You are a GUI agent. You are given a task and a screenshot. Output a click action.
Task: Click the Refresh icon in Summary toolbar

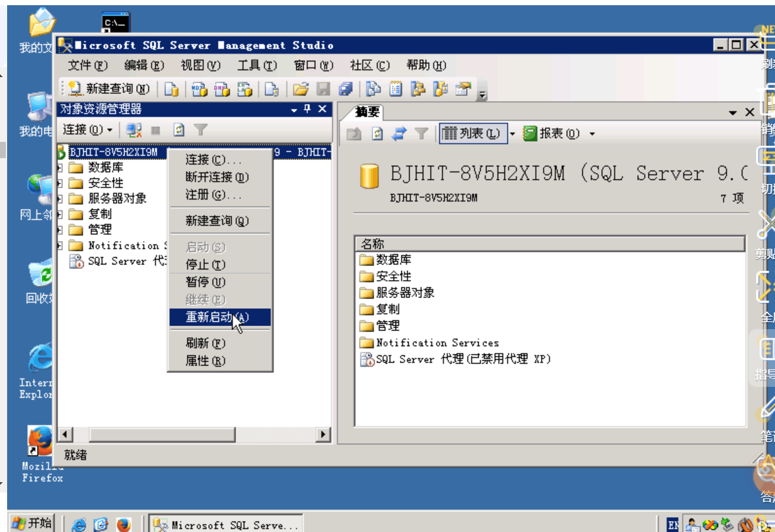click(377, 134)
